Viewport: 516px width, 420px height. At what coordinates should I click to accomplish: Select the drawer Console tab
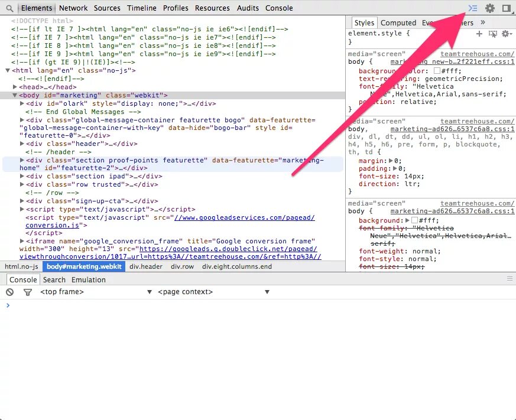(x=23, y=279)
